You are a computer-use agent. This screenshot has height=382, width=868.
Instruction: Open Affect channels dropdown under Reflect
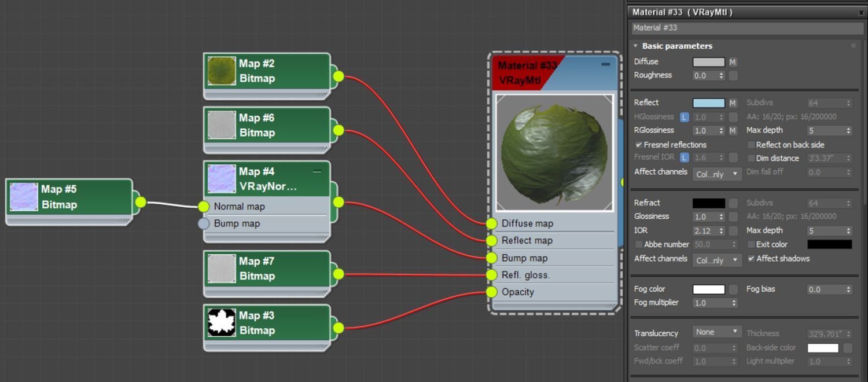pos(717,174)
